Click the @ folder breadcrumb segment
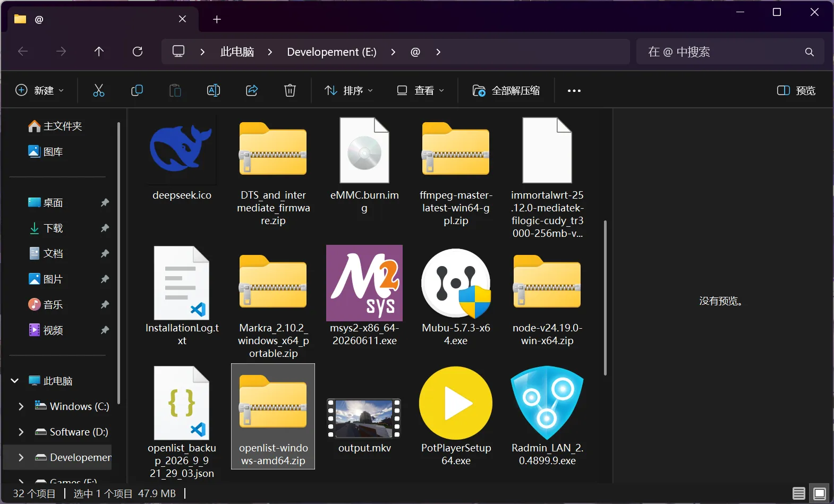Viewport: 834px width, 504px height. pyautogui.click(x=415, y=52)
